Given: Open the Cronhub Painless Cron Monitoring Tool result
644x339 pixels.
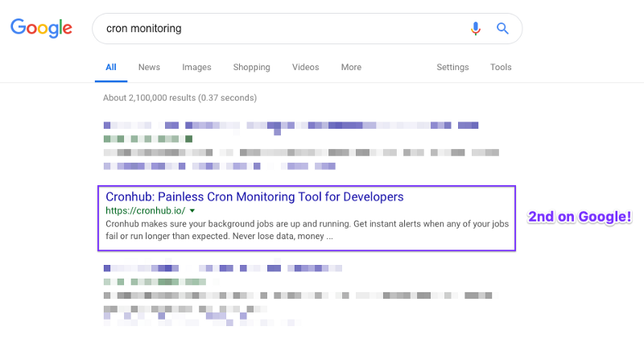Looking at the screenshot, I should coord(254,196).
